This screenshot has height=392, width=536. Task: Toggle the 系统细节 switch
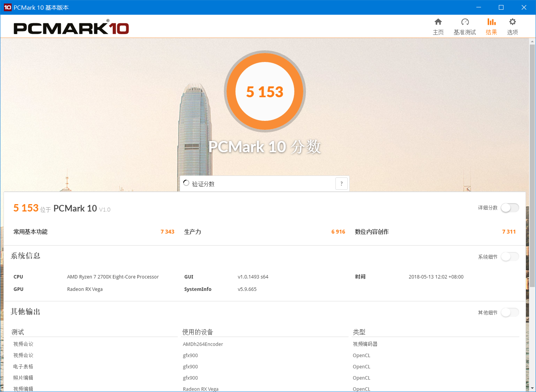510,257
